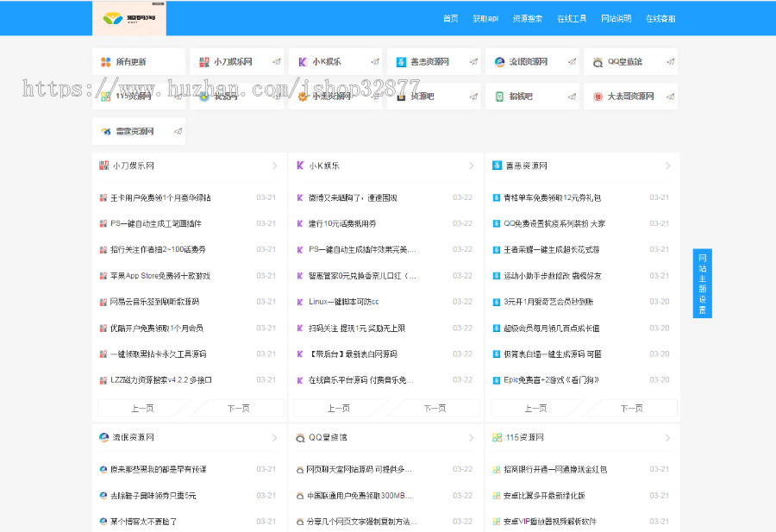Click the 善恶资源网 tile paper-plane icon
This screenshot has height=532, width=776.
pyautogui.click(x=473, y=62)
